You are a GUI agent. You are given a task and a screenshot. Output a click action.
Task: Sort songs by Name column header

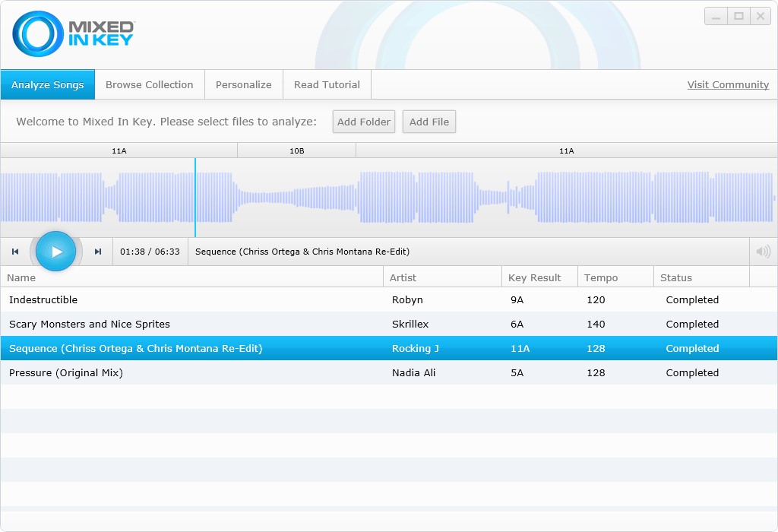click(x=191, y=277)
